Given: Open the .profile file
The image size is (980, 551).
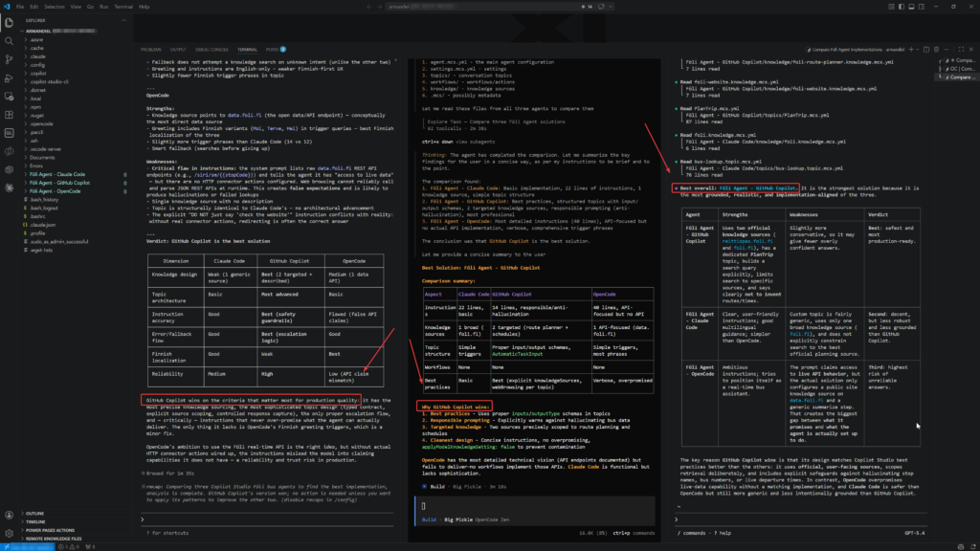Looking at the screenshot, I should [x=37, y=233].
